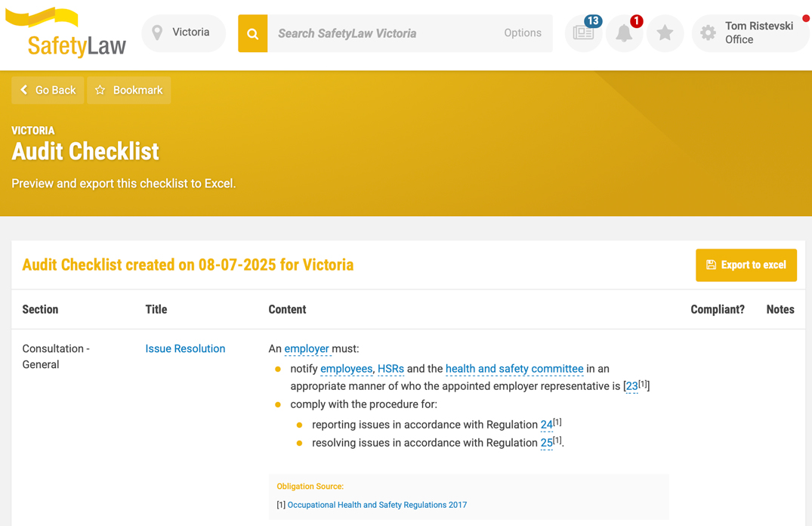Click the Section column header

point(40,309)
